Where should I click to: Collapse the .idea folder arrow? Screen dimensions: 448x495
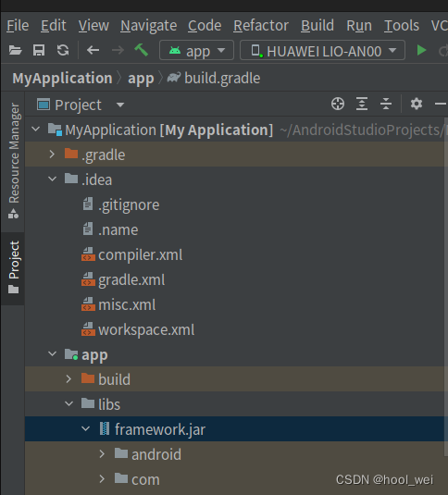coord(52,179)
